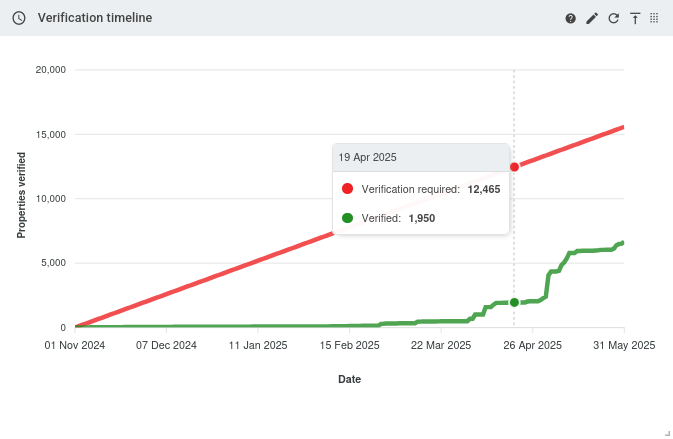The width and height of the screenshot is (673, 439).
Task: Click the upward arrow move-to-top icon
Action: (x=634, y=18)
